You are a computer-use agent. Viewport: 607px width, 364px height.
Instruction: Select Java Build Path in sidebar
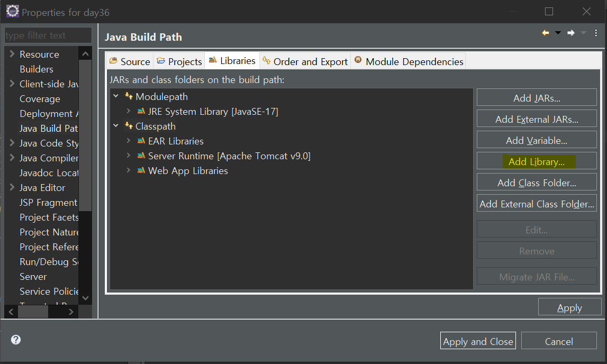[x=49, y=129]
